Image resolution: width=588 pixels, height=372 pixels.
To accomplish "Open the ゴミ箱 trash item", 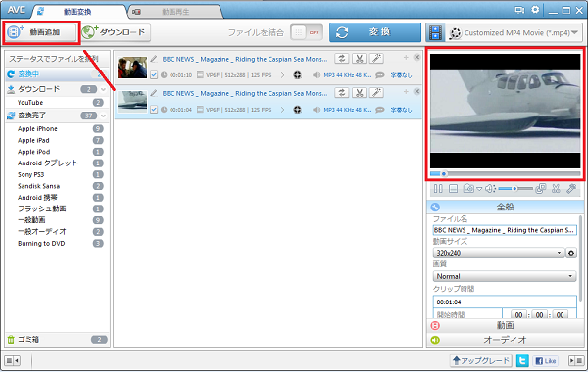I will tap(57, 340).
